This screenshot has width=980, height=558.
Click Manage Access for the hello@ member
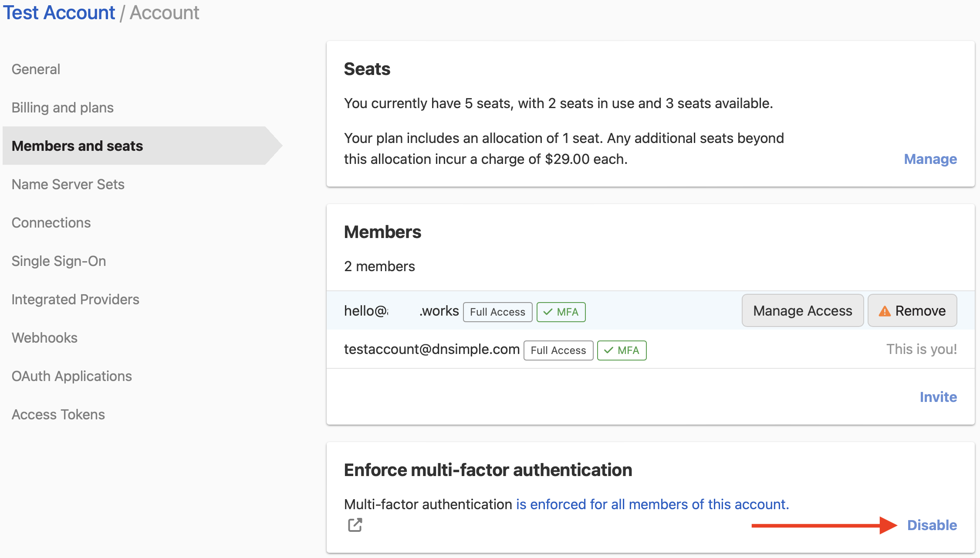(802, 310)
